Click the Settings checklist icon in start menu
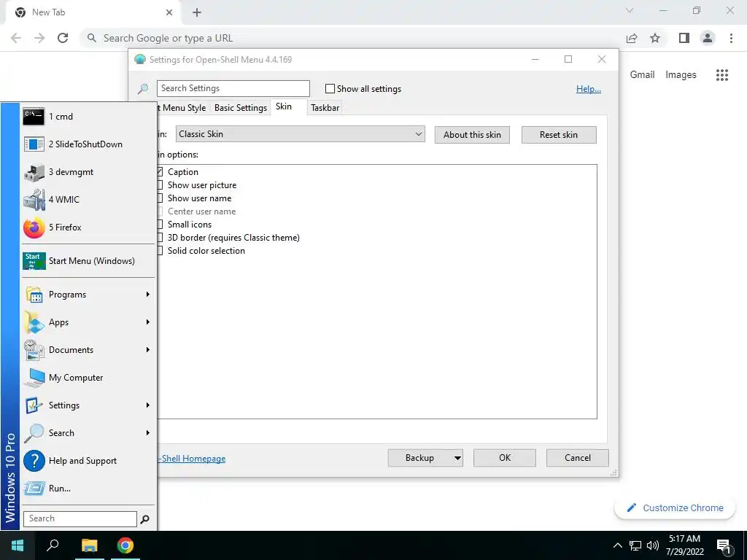 [34, 405]
